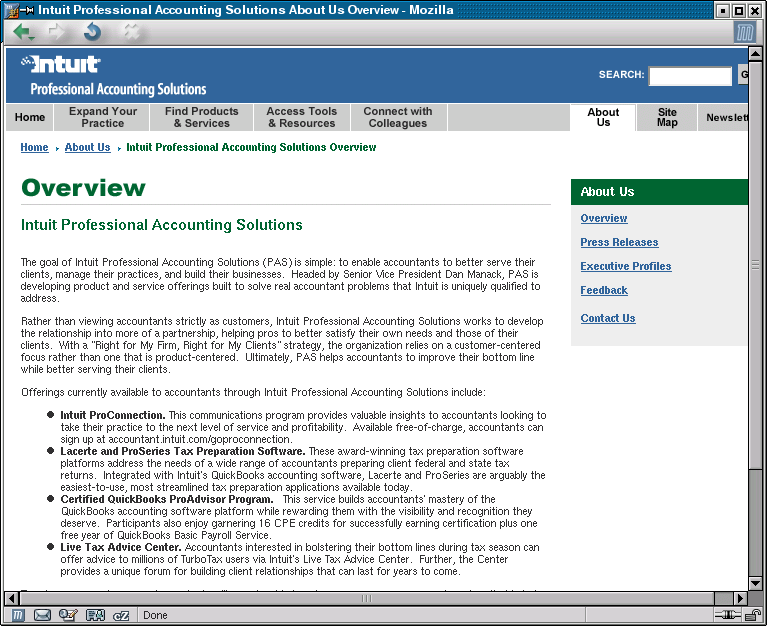Open the Access Tools & Resources tab
Screen dimensions: 767x626
point(302,117)
